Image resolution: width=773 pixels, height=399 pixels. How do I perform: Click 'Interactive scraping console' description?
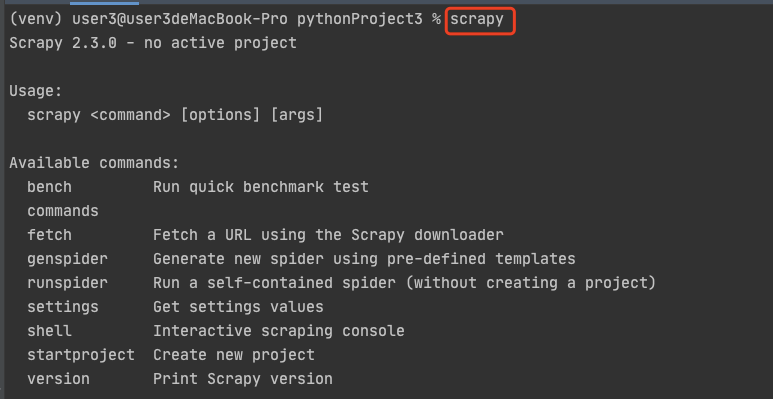pyautogui.click(x=279, y=330)
